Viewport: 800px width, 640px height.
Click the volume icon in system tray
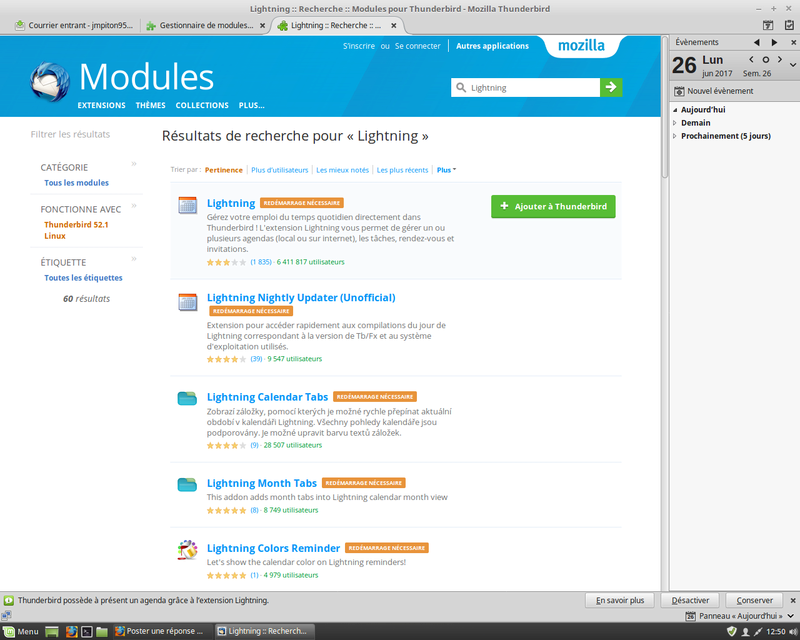792,632
